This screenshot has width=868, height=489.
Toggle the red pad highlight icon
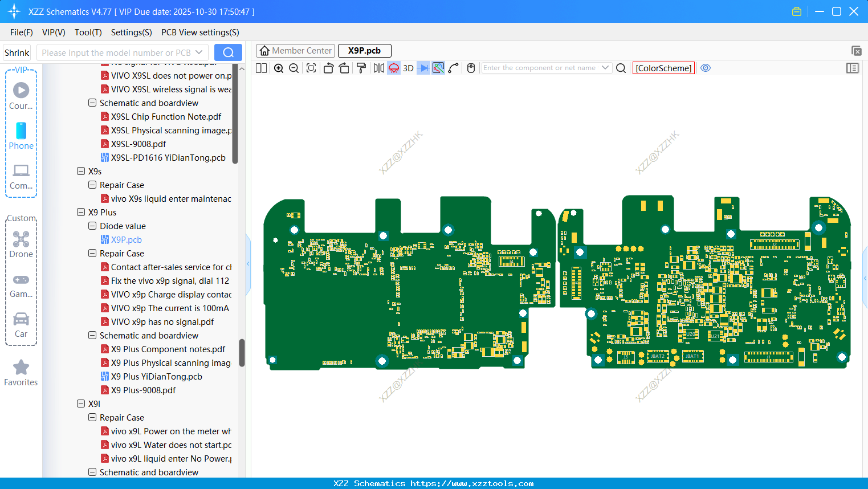click(394, 68)
